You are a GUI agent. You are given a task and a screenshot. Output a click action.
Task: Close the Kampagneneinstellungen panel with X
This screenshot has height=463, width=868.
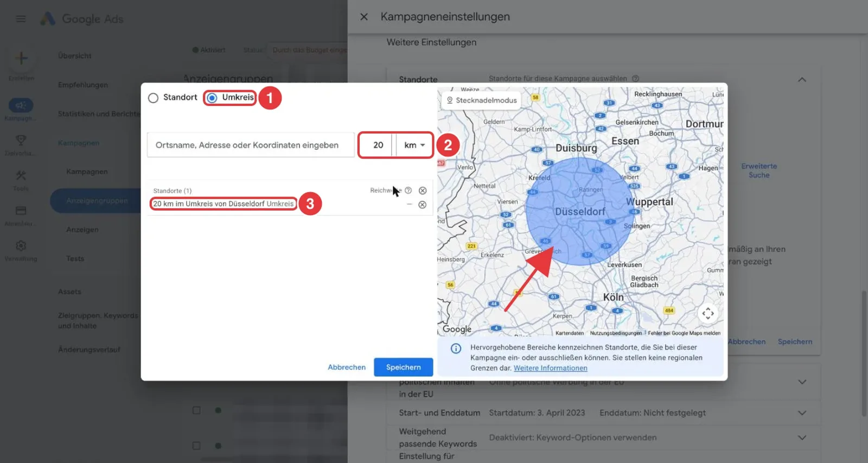(364, 17)
